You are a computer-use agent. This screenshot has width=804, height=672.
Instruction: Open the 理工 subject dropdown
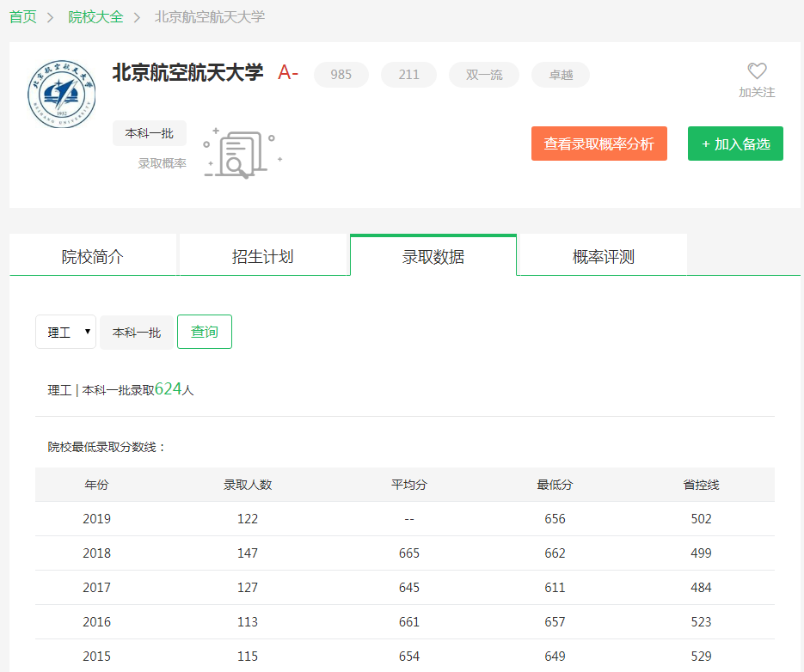click(x=66, y=333)
